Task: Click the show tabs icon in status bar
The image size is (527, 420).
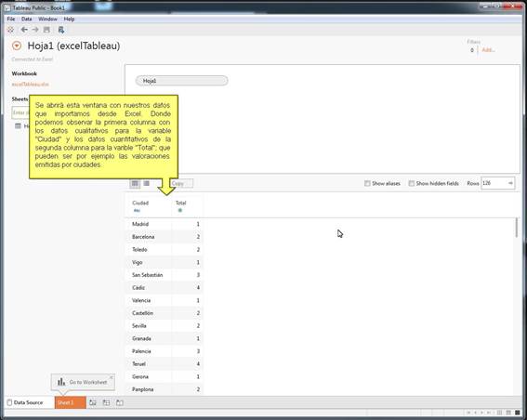Action: point(518,413)
